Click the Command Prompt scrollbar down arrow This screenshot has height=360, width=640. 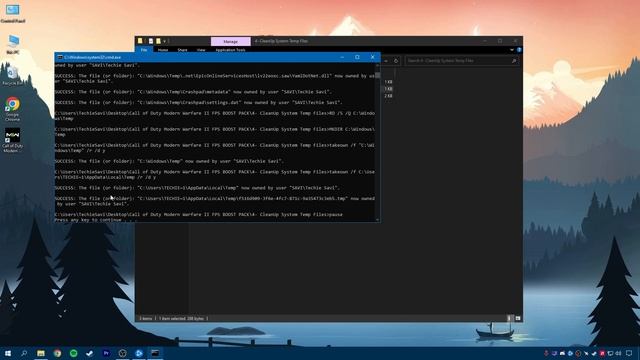pyautogui.click(x=378, y=220)
